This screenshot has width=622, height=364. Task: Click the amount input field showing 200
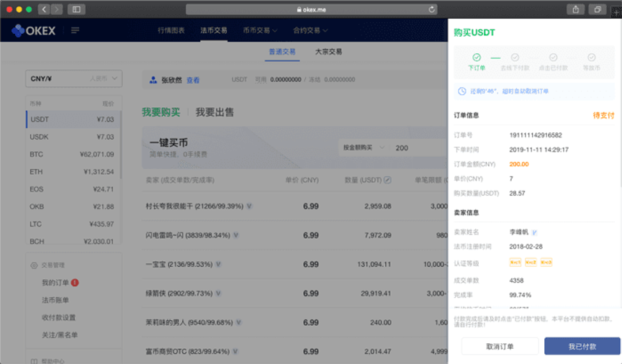pyautogui.click(x=418, y=147)
